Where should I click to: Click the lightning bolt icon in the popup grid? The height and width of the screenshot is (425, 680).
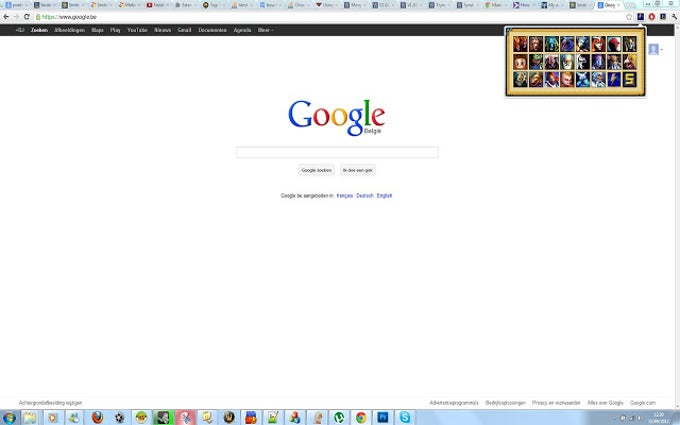click(614, 79)
